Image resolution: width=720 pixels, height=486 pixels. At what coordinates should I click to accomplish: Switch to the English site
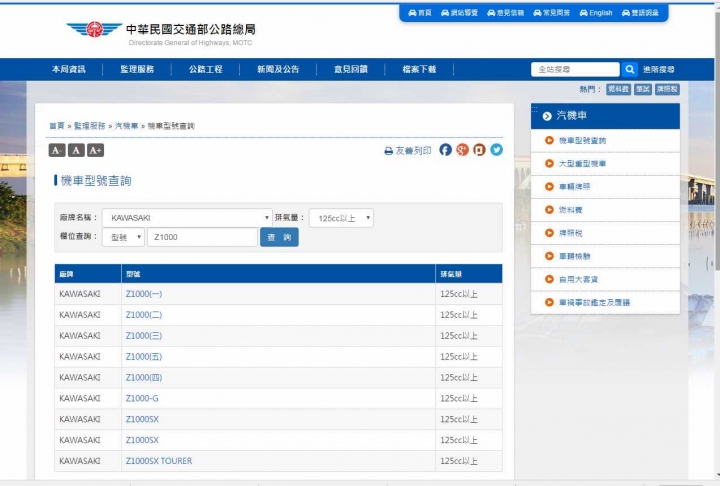coord(596,13)
